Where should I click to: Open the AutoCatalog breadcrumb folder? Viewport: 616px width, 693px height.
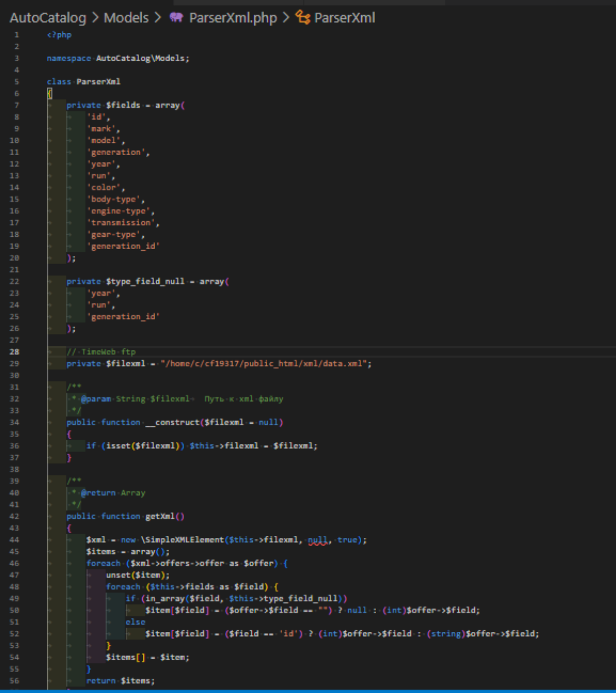click(x=48, y=17)
